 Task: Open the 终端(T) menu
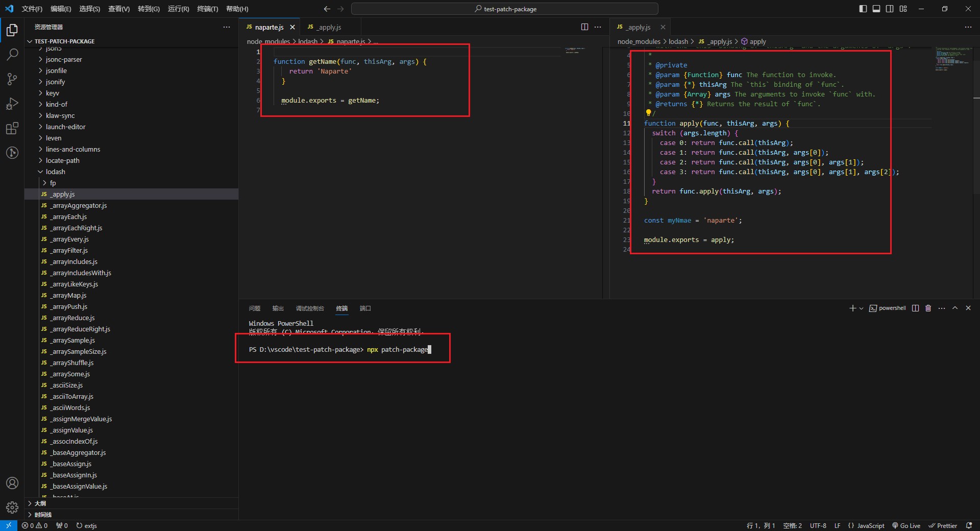[x=208, y=9]
